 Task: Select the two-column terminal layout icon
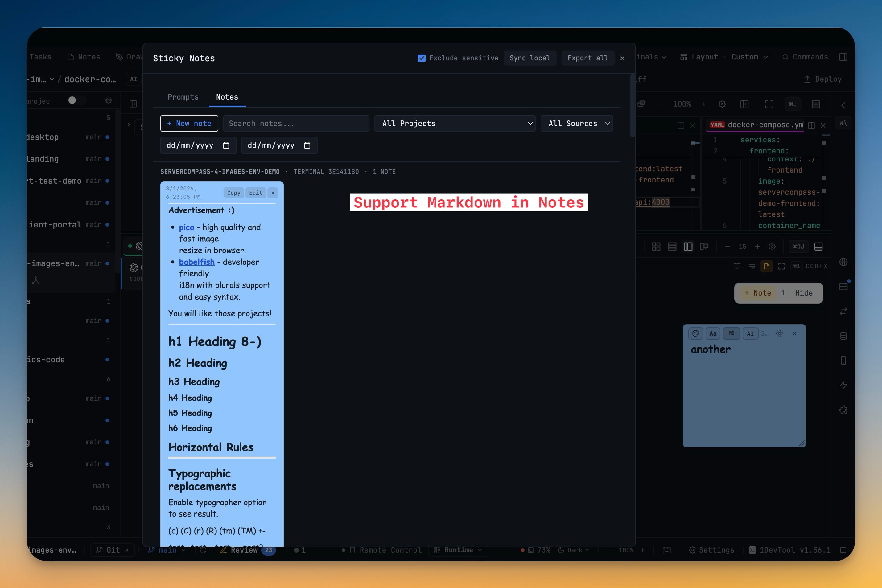point(688,247)
